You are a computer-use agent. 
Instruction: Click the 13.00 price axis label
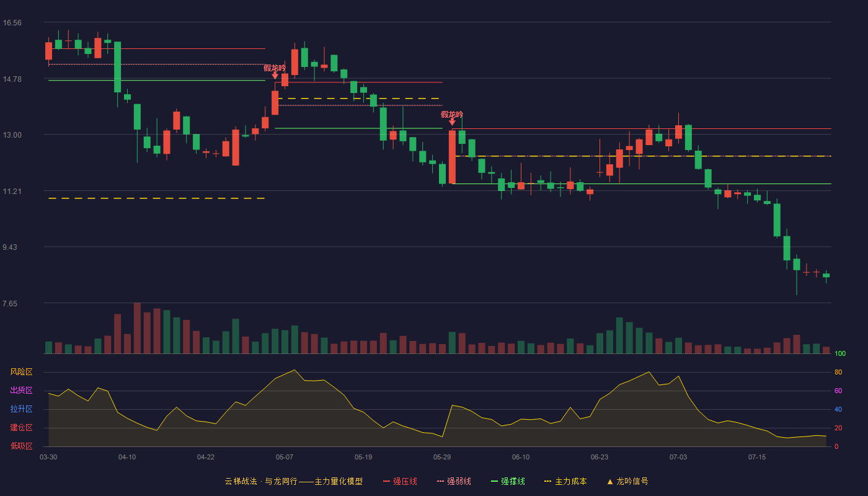point(12,135)
